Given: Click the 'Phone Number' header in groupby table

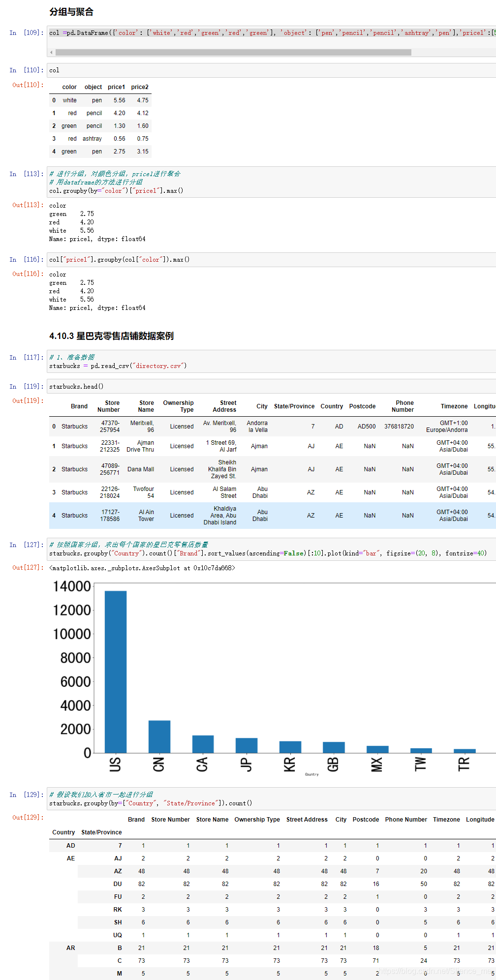Looking at the screenshot, I should 406,820.
